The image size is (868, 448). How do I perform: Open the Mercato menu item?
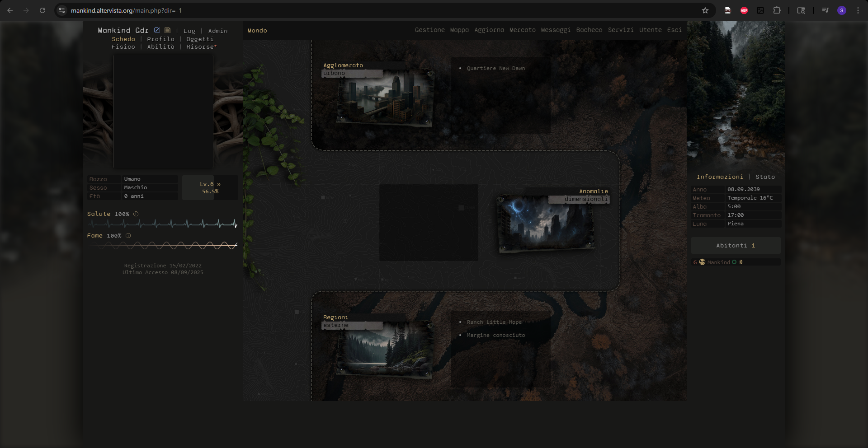[x=523, y=30]
